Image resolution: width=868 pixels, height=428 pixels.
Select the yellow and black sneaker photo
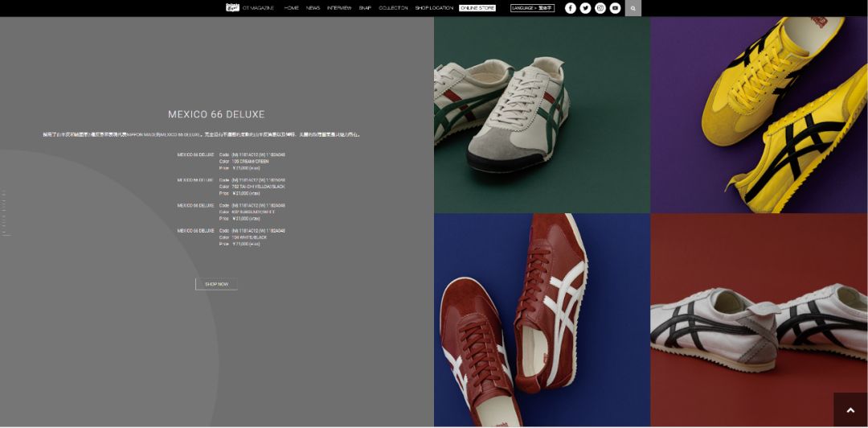pyautogui.click(x=759, y=115)
